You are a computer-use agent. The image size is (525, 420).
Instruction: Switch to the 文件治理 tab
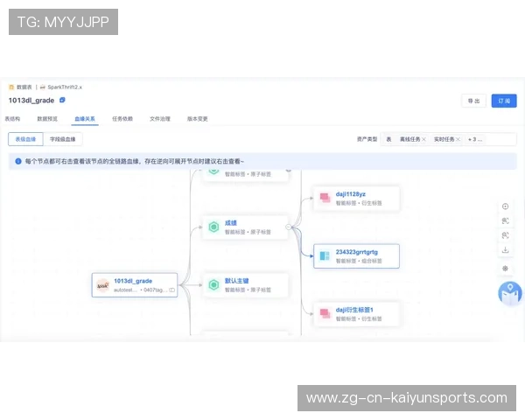pos(160,119)
